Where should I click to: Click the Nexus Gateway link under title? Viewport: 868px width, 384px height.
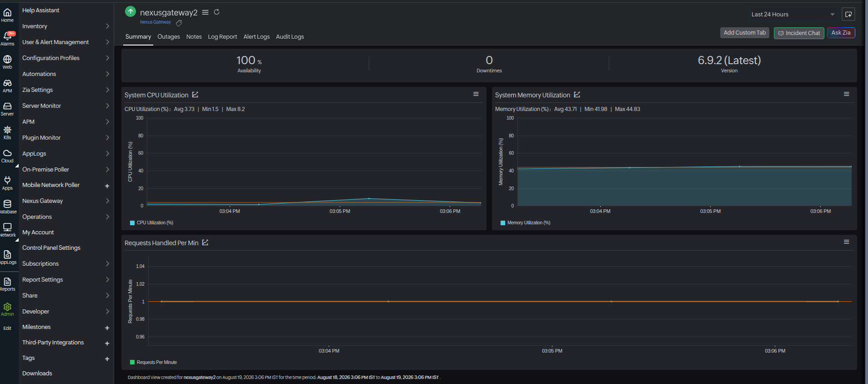(x=156, y=22)
